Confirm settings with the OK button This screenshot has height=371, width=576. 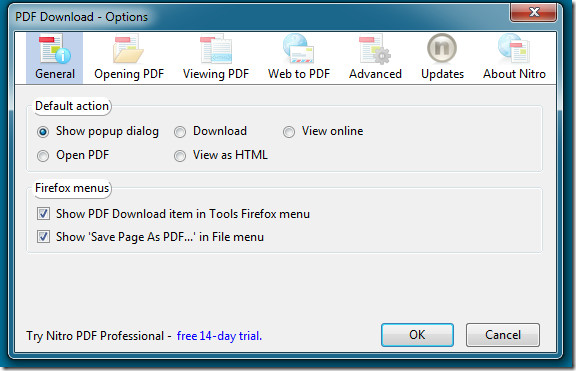click(x=417, y=335)
